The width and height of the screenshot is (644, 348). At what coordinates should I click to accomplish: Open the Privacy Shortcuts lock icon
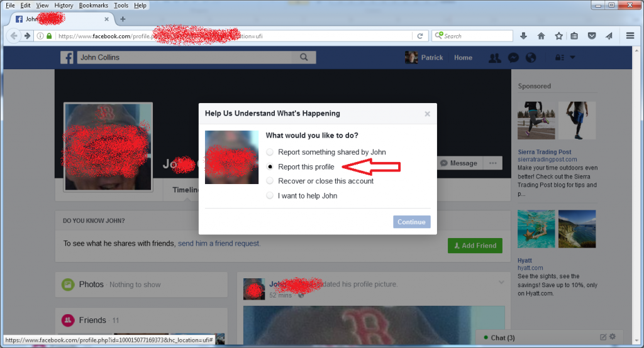559,57
